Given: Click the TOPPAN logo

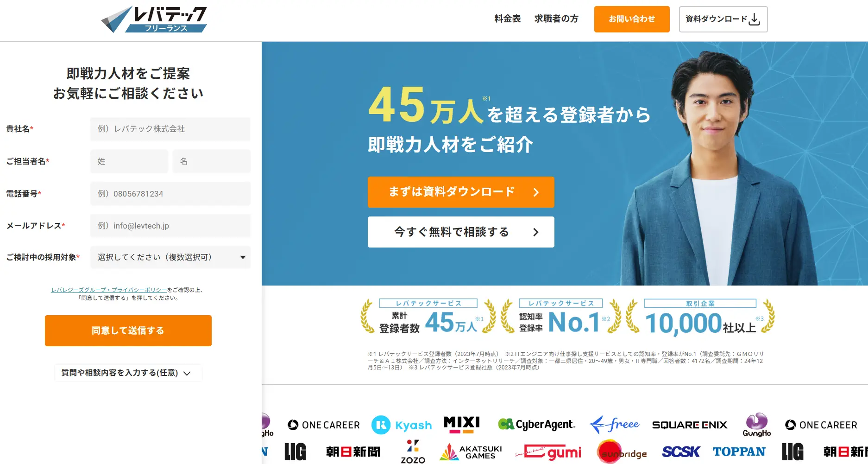Looking at the screenshot, I should pos(739,451).
